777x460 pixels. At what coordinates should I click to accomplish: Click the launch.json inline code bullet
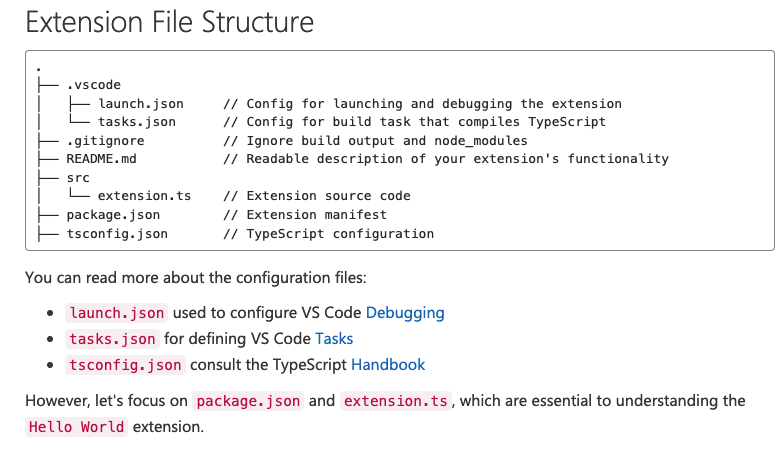pos(117,312)
